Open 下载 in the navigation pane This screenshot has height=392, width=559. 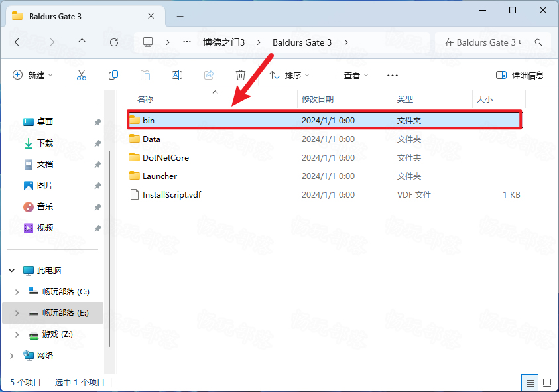coord(45,143)
